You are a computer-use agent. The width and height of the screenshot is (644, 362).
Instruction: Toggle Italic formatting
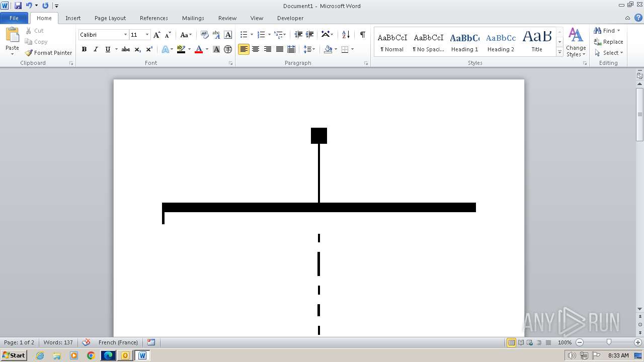[96, 49]
